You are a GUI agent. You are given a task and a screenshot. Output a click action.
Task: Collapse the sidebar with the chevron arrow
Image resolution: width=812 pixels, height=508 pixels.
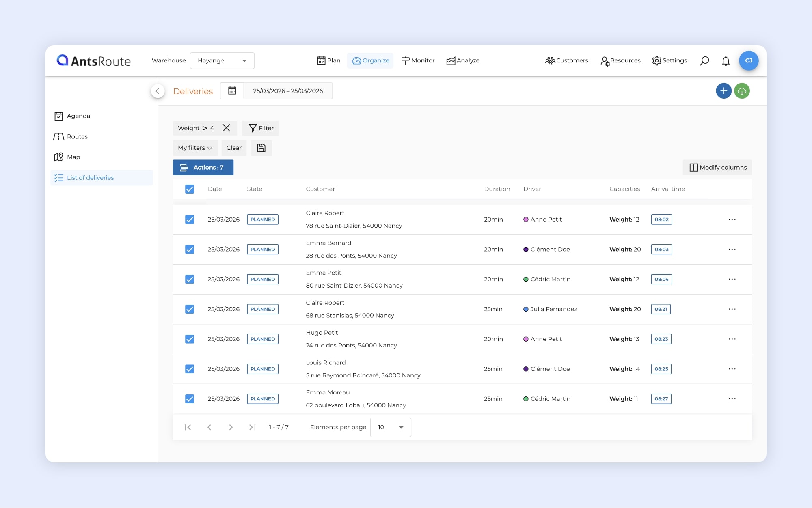pyautogui.click(x=158, y=91)
